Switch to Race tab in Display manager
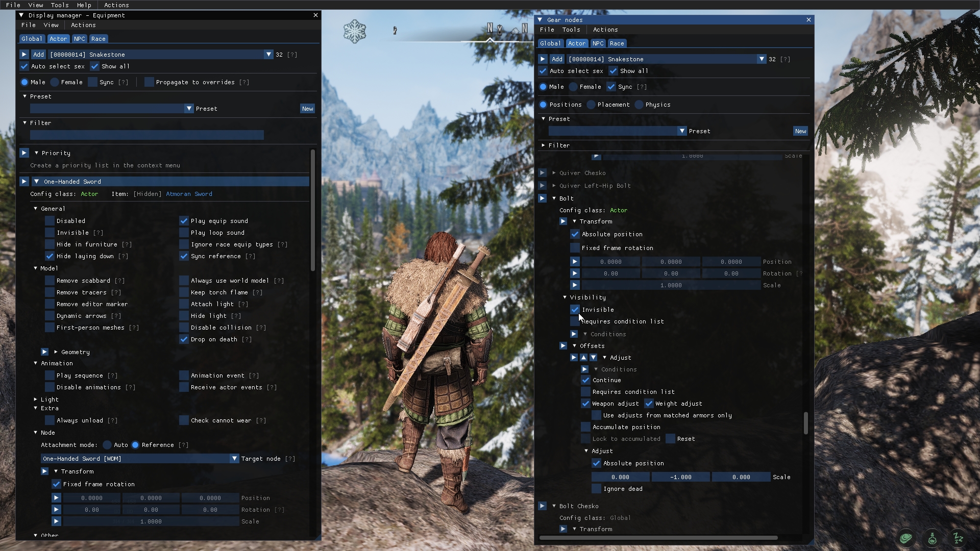Viewport: 980px width, 551px height. [x=98, y=39]
